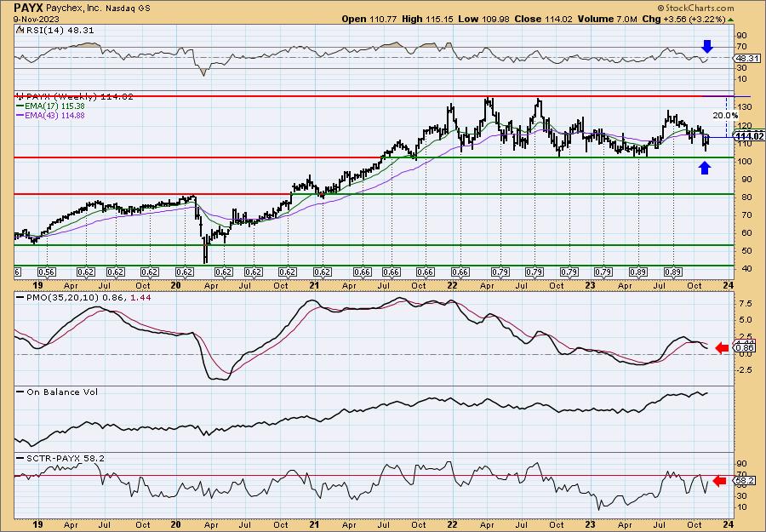Click the Open 110.77 value
The width and height of the screenshot is (766, 532).
coord(369,19)
